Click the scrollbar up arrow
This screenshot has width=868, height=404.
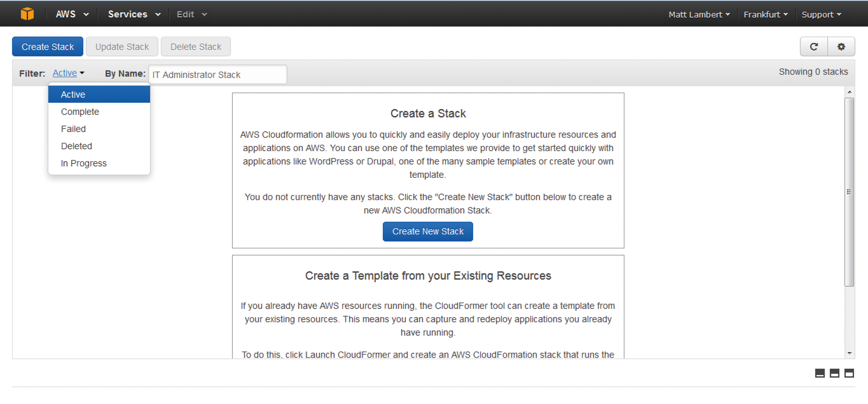point(849,92)
